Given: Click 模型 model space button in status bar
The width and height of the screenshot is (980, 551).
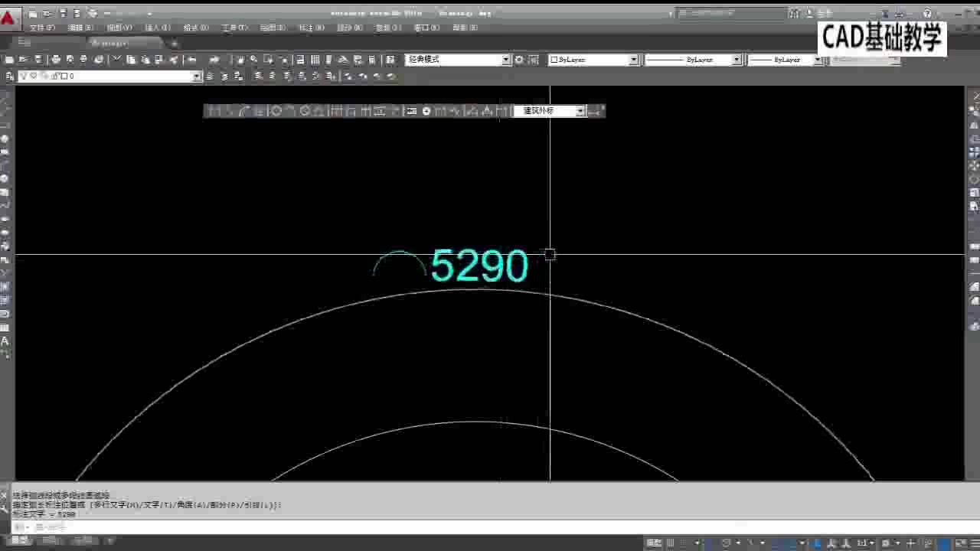Looking at the screenshot, I should [x=654, y=543].
